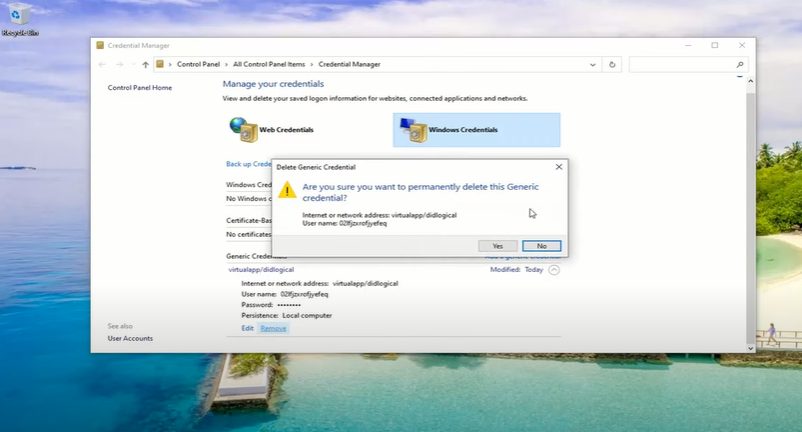Viewport: 802px width, 432px height.
Task: Click No to cancel deletion
Action: [542, 246]
